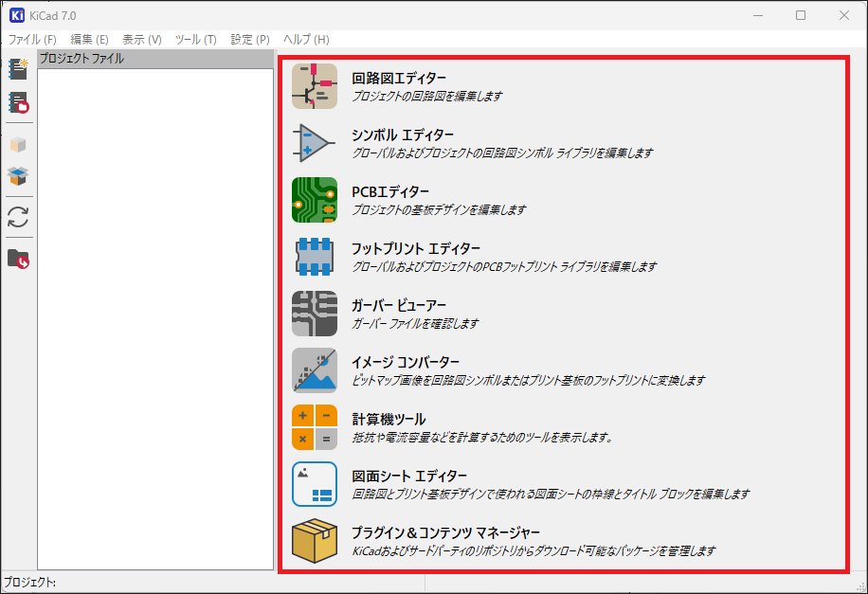Click the ビットマップ画像 conversion description text
The image size is (868, 594).
pyautogui.click(x=529, y=381)
